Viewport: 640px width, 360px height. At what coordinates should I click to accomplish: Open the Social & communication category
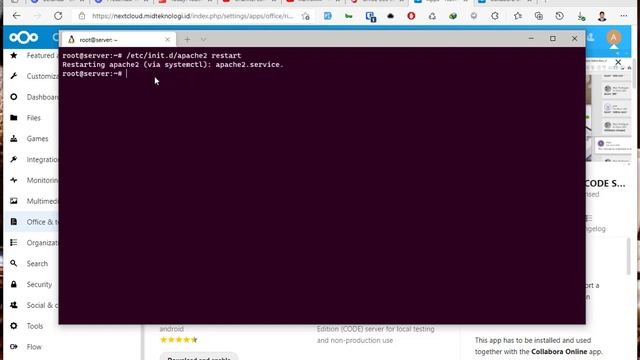pyautogui.click(x=32, y=305)
